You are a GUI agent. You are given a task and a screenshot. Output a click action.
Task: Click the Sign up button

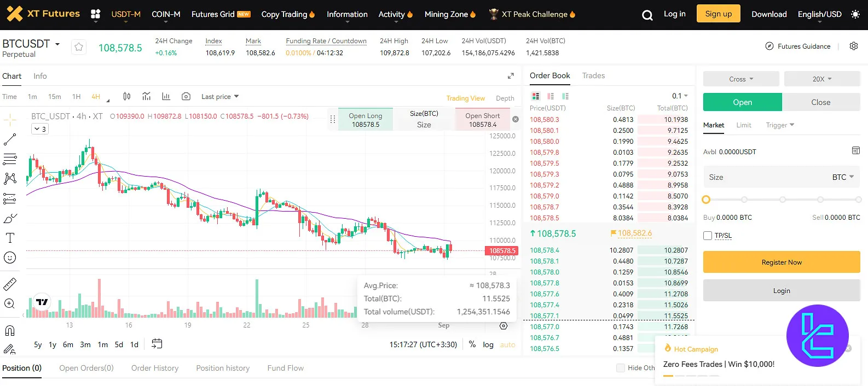pyautogui.click(x=719, y=14)
